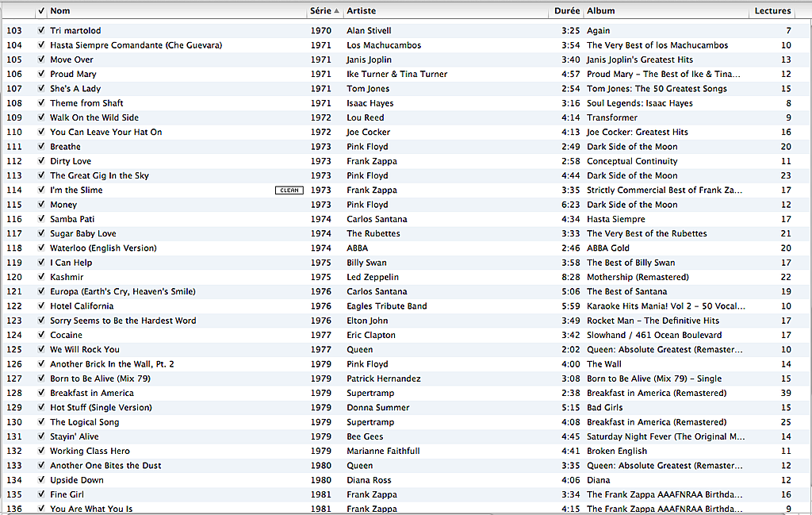This screenshot has height=515, width=812.
Task: Click the album Broken English
Action: (617, 452)
